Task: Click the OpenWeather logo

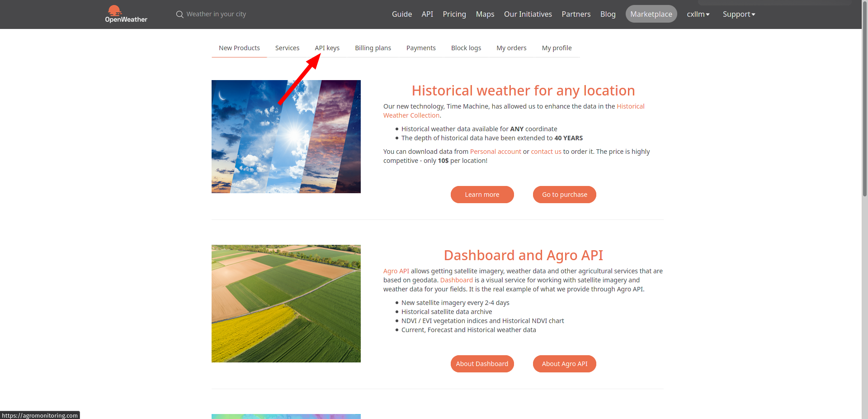Action: pos(126,14)
